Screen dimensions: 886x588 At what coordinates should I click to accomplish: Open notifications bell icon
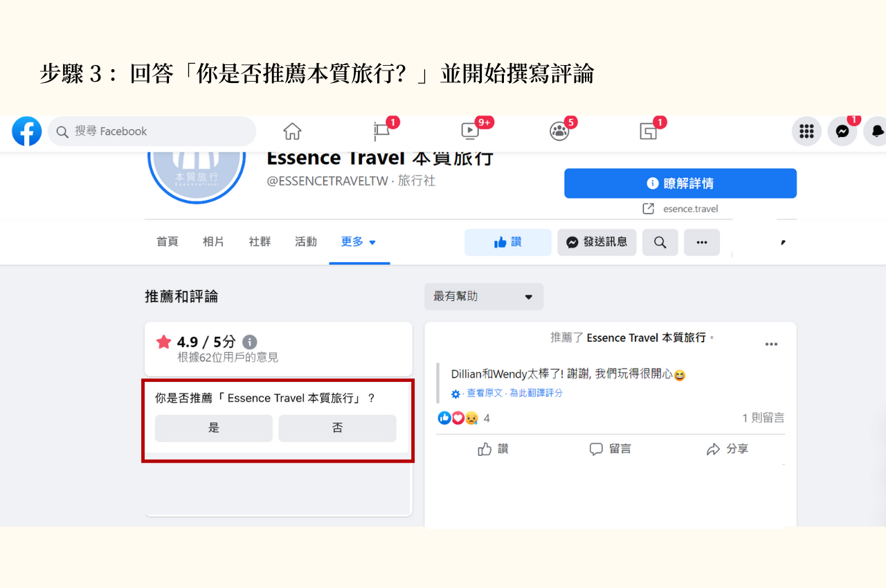(876, 131)
